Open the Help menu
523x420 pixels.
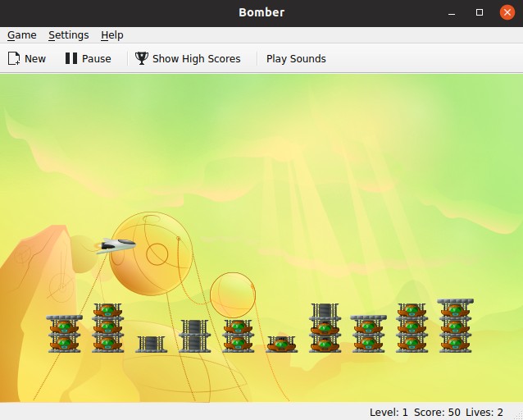112,35
